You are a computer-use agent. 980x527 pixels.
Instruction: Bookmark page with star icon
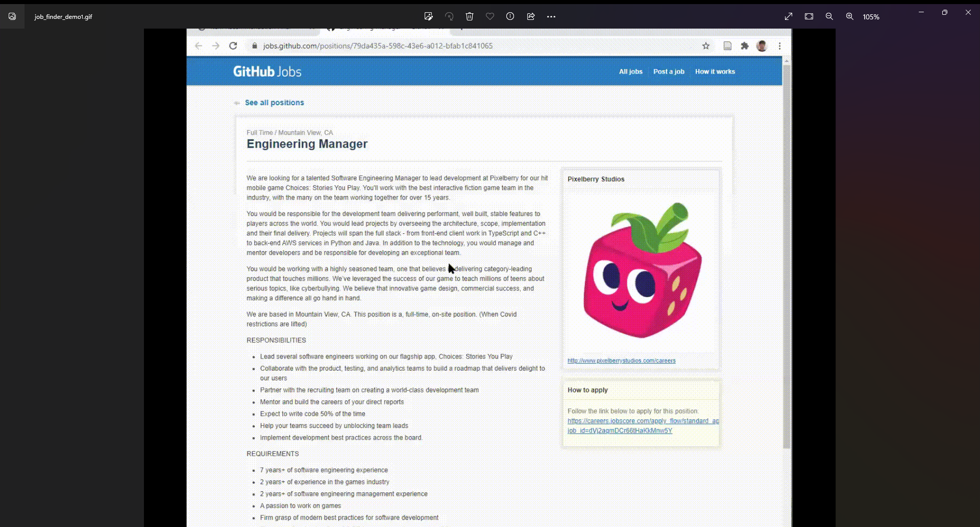coord(706,46)
